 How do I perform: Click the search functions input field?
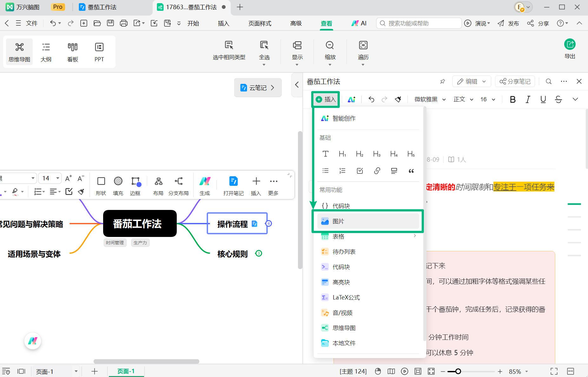[419, 23]
